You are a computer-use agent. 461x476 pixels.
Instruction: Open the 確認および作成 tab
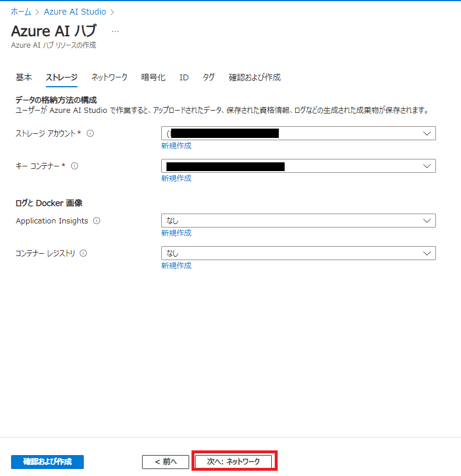(x=254, y=77)
